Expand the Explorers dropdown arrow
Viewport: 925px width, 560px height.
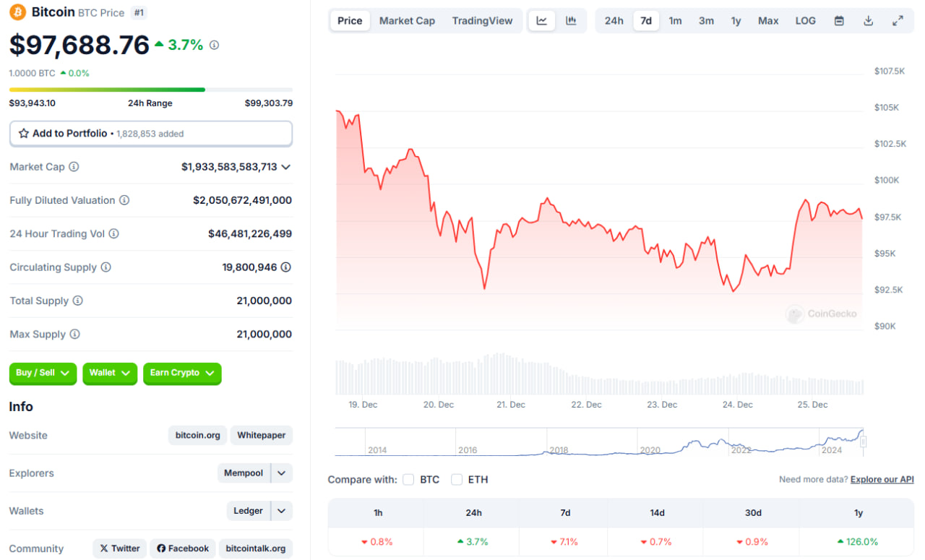click(282, 473)
